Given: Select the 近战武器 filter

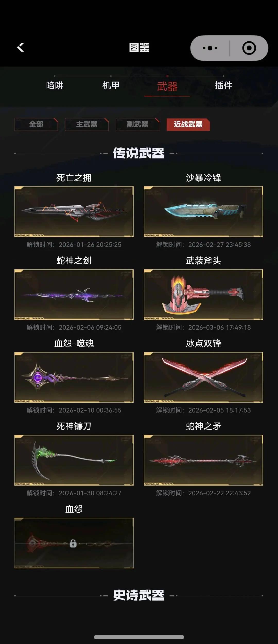Looking at the screenshot, I should [x=188, y=124].
